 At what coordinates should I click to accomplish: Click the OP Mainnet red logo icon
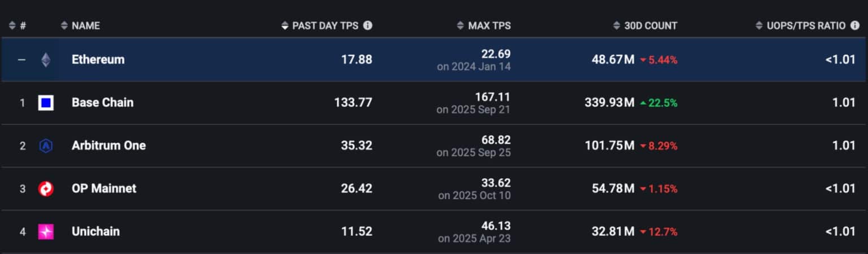tap(46, 189)
